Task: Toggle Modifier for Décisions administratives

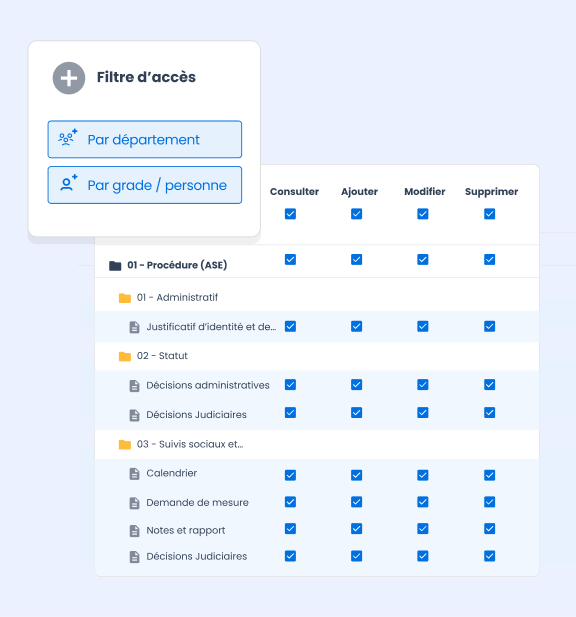Action: (423, 384)
